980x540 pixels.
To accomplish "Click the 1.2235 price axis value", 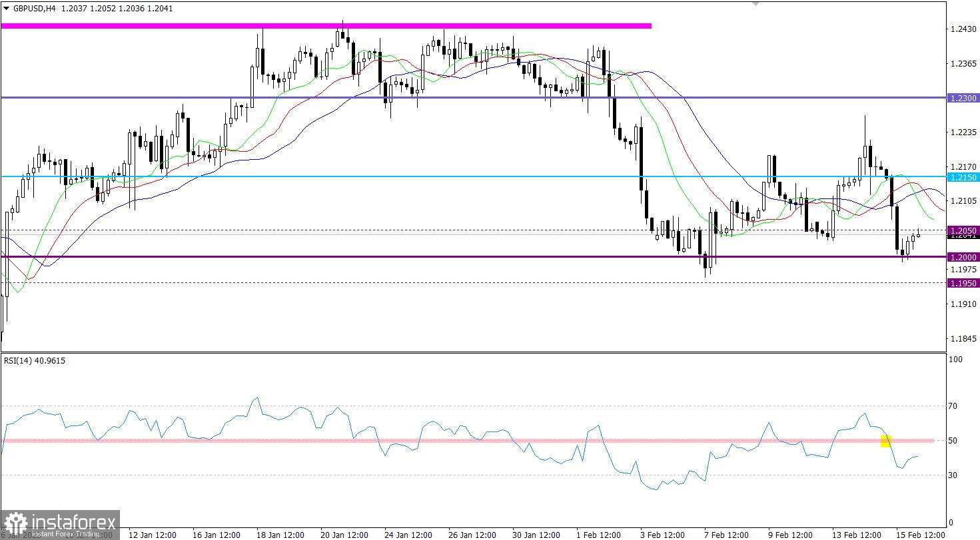I will 965,133.
